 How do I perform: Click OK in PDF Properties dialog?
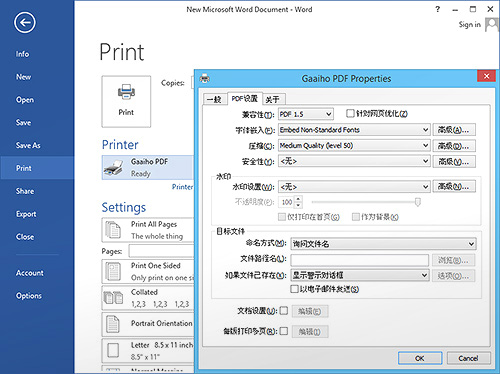click(420, 358)
